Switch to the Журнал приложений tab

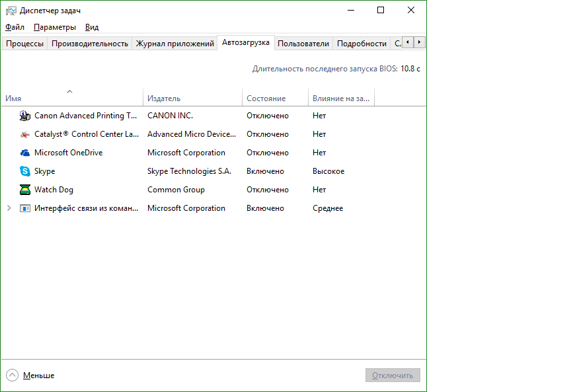tap(174, 44)
